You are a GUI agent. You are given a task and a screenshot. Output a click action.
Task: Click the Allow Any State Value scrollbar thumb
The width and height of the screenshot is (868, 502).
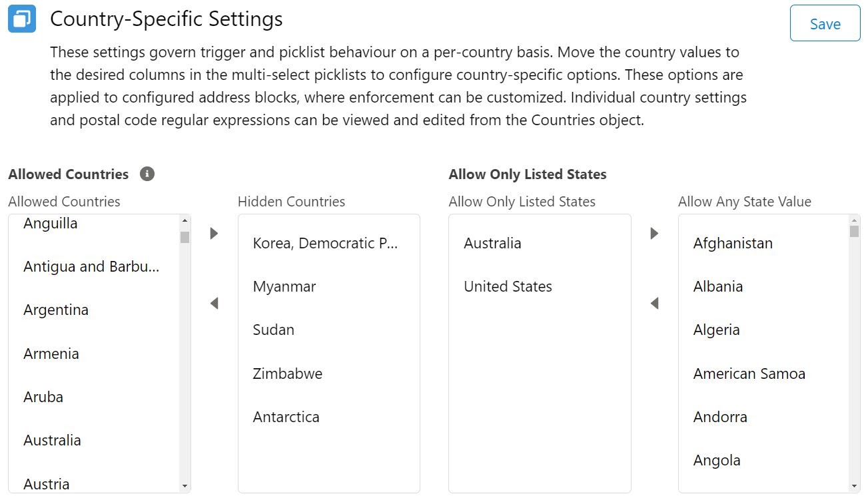point(854,231)
